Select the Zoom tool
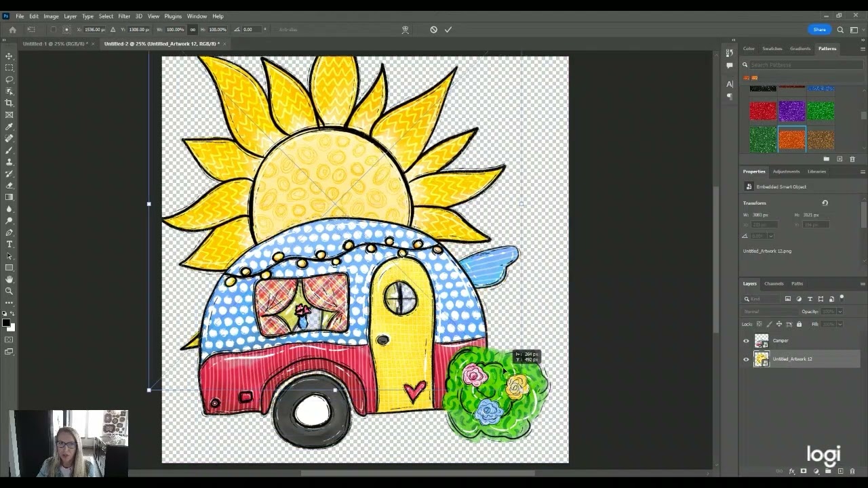This screenshot has height=488, width=868. [x=9, y=291]
